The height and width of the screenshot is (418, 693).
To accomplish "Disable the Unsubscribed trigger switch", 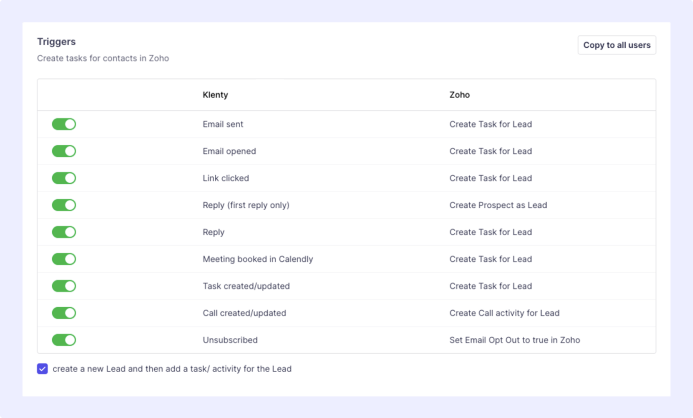I will 64,340.
